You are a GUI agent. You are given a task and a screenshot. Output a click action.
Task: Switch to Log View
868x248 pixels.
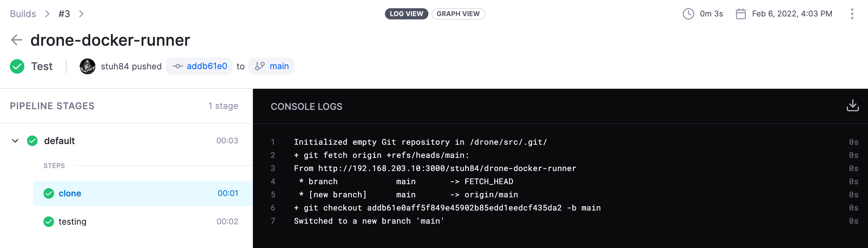[x=406, y=14]
